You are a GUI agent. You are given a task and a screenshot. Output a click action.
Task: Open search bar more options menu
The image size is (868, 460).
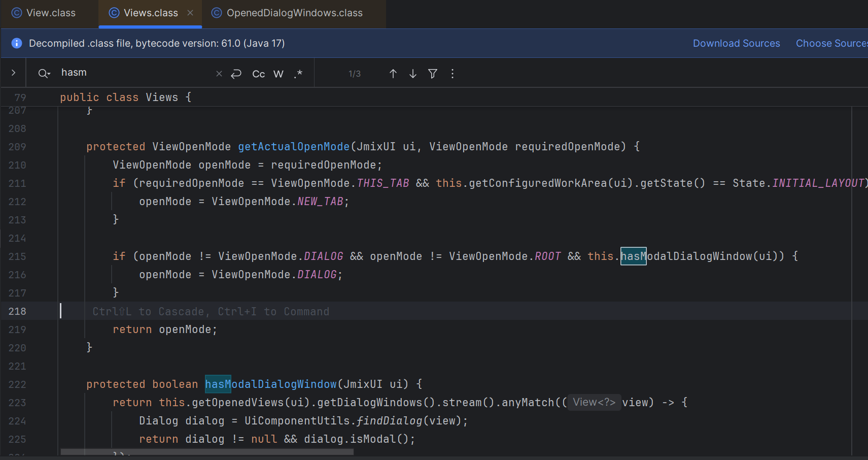tap(453, 74)
